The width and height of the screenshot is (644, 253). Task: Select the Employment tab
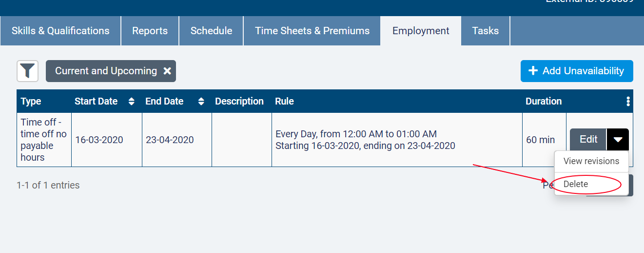click(421, 31)
